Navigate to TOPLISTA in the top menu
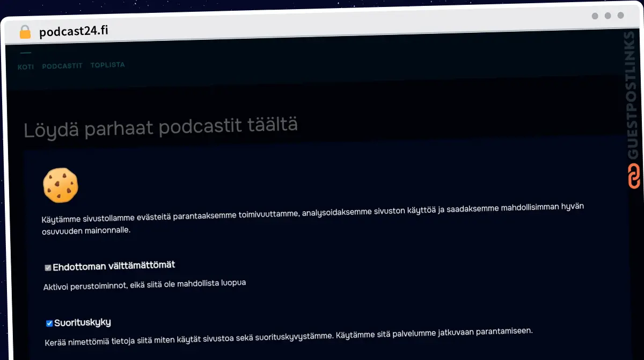644x360 pixels. [x=107, y=64]
